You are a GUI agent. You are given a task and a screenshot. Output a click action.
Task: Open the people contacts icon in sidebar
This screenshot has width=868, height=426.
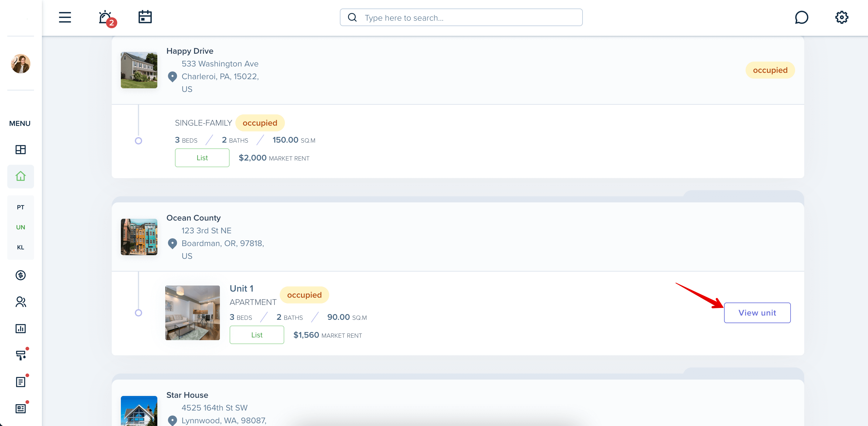coord(21,302)
